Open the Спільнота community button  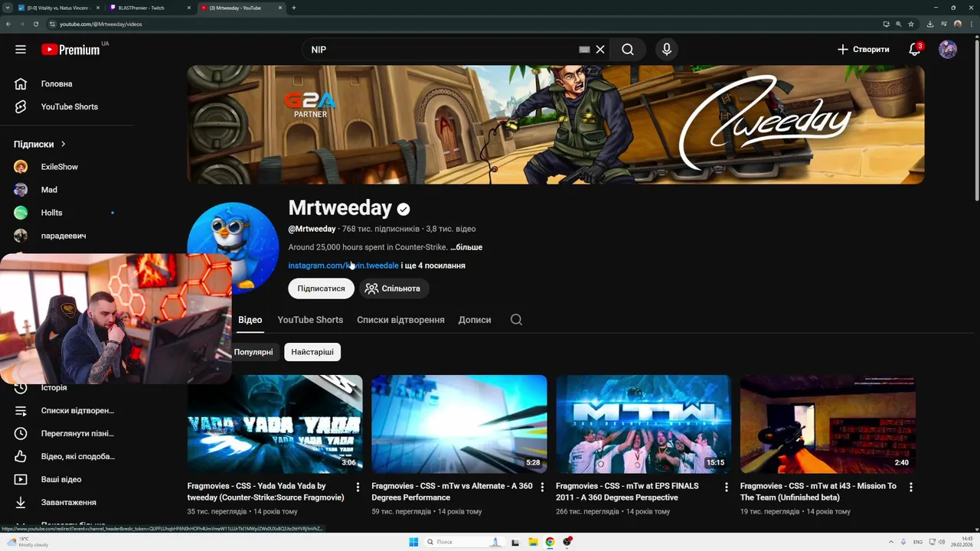point(394,289)
